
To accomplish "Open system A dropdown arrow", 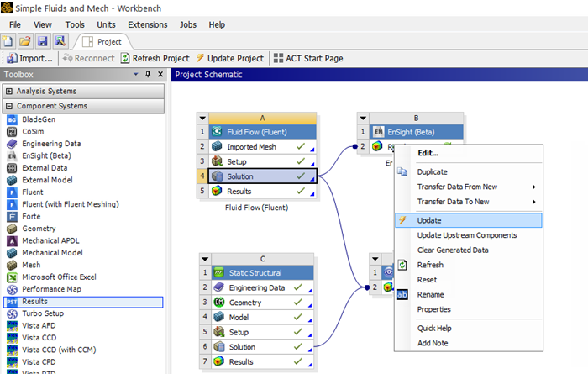I will click(x=202, y=119).
